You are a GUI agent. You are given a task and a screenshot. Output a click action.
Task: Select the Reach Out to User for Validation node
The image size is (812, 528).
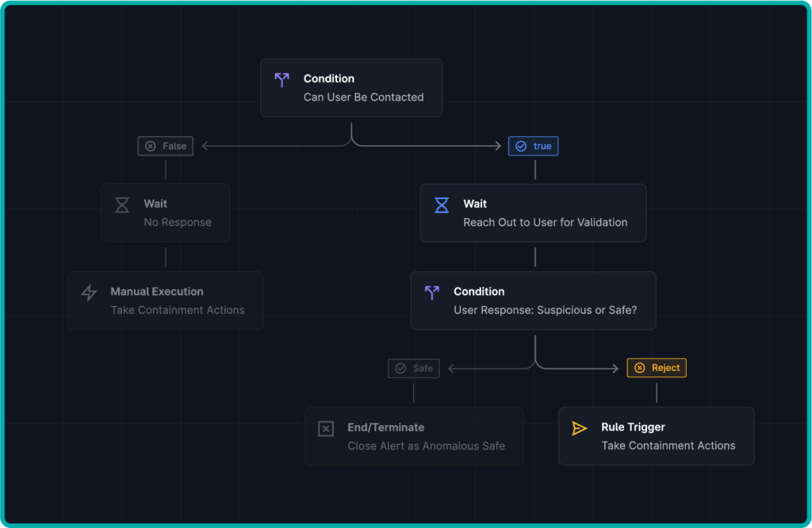(x=533, y=212)
